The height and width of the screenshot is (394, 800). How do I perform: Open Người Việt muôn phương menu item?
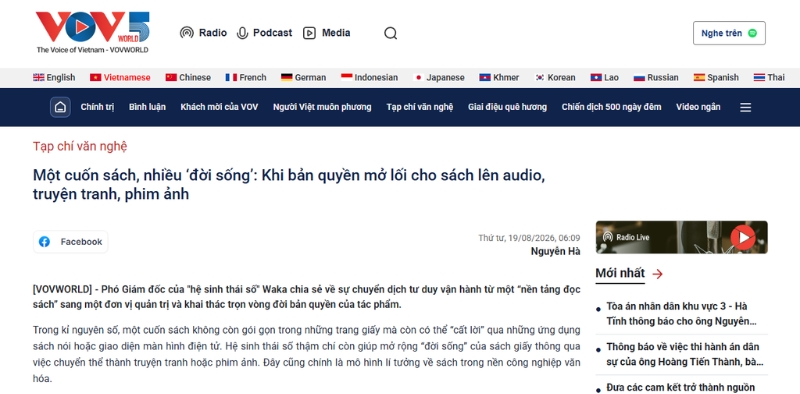click(322, 107)
